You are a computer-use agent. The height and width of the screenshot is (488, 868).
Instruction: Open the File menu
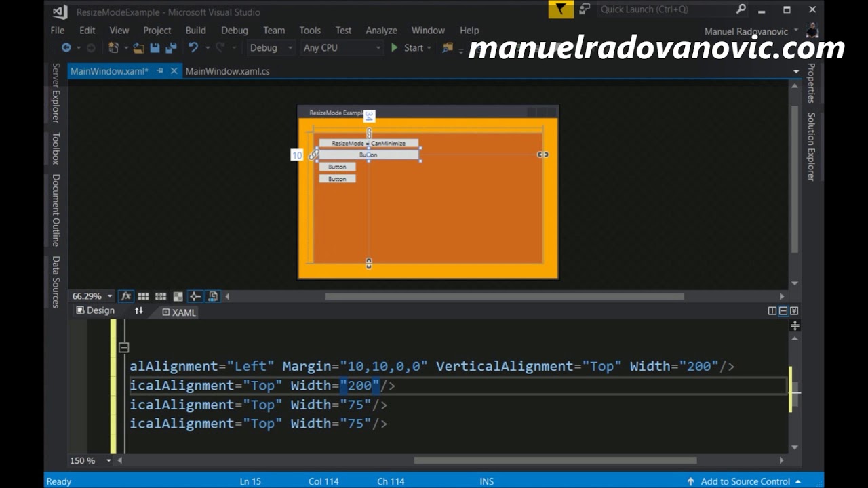[58, 30]
